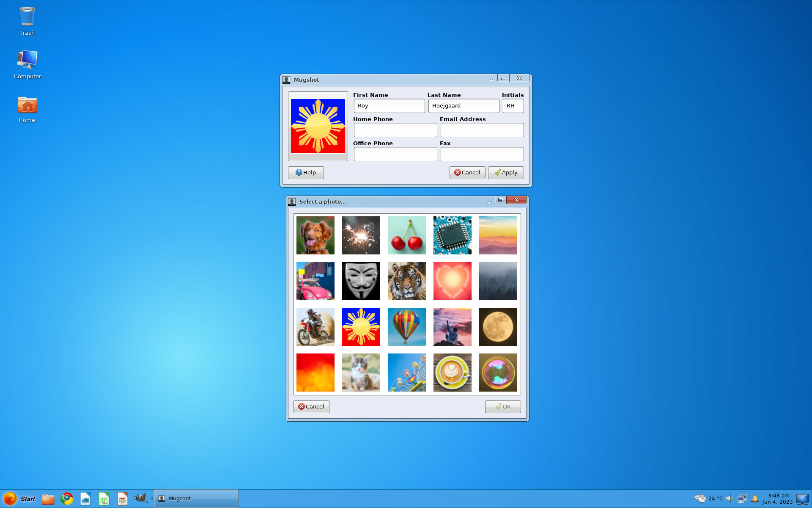Open the Start menu
Viewport: 812px width, 508px height.
click(19, 499)
